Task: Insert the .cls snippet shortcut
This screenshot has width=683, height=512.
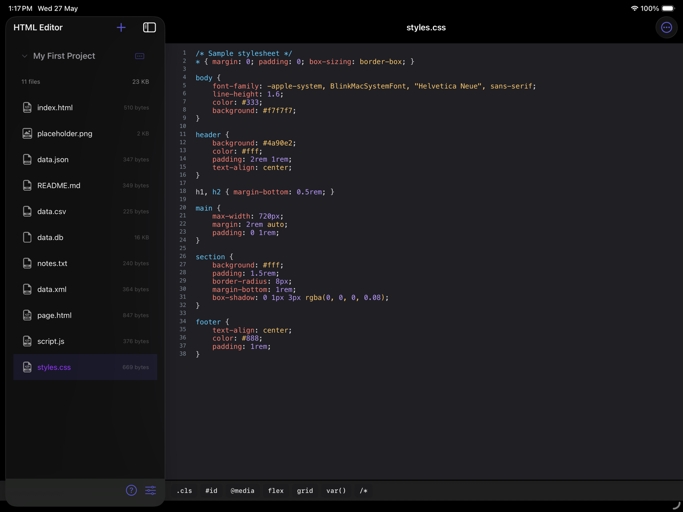Action: click(184, 491)
